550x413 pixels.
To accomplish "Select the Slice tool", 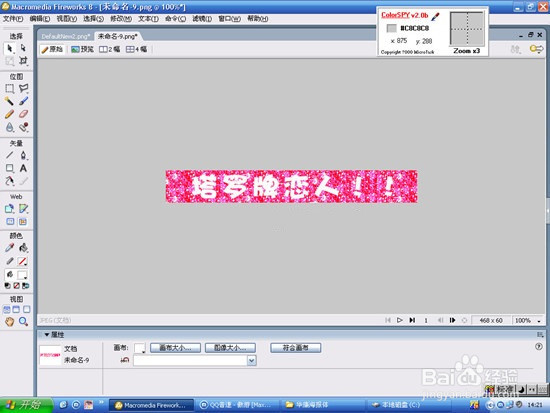I will (23, 209).
